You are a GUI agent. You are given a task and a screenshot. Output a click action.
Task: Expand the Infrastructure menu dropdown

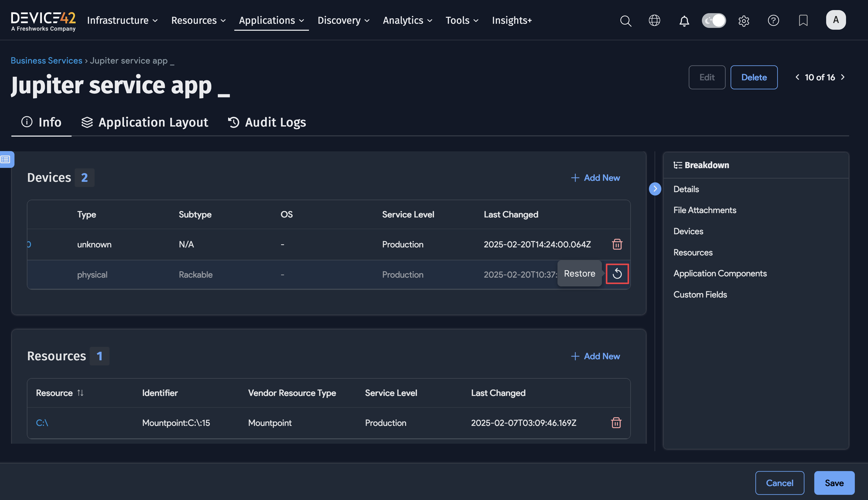pos(122,20)
